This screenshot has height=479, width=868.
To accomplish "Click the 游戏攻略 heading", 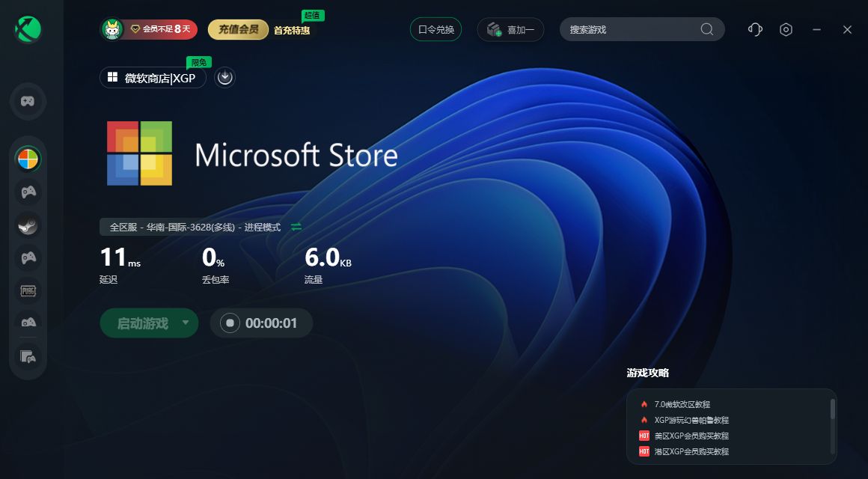I will click(648, 373).
